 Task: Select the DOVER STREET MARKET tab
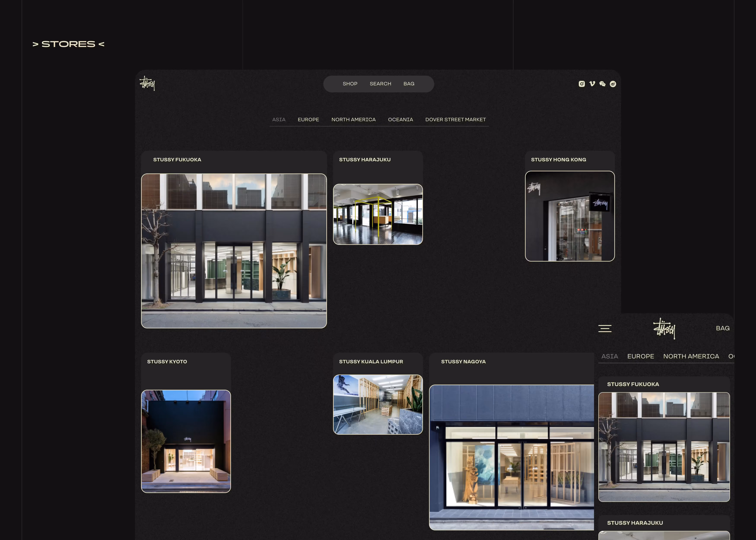(455, 119)
